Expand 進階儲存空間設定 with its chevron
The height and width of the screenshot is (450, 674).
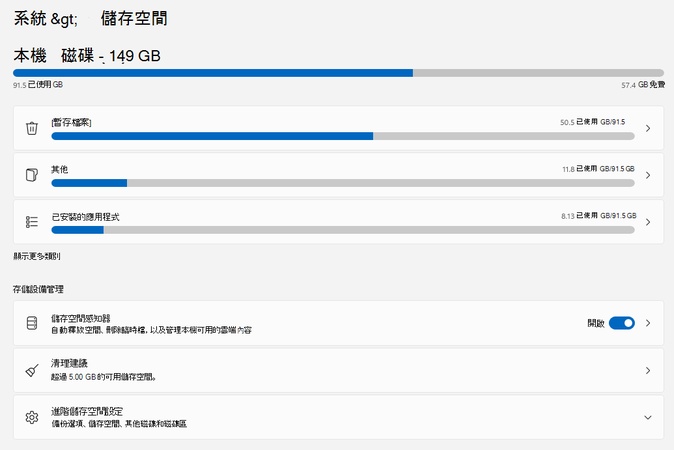647,417
